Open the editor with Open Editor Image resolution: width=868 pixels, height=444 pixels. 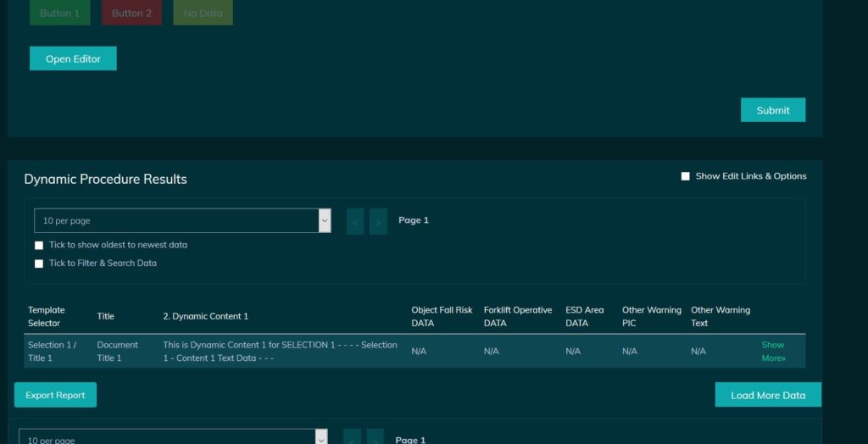pyautogui.click(x=73, y=58)
